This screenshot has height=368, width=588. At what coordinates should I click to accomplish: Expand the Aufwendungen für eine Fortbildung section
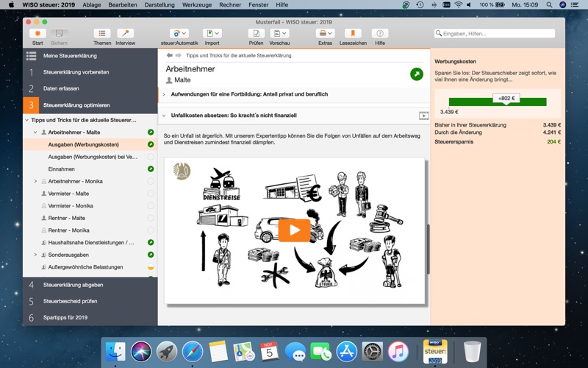(164, 94)
